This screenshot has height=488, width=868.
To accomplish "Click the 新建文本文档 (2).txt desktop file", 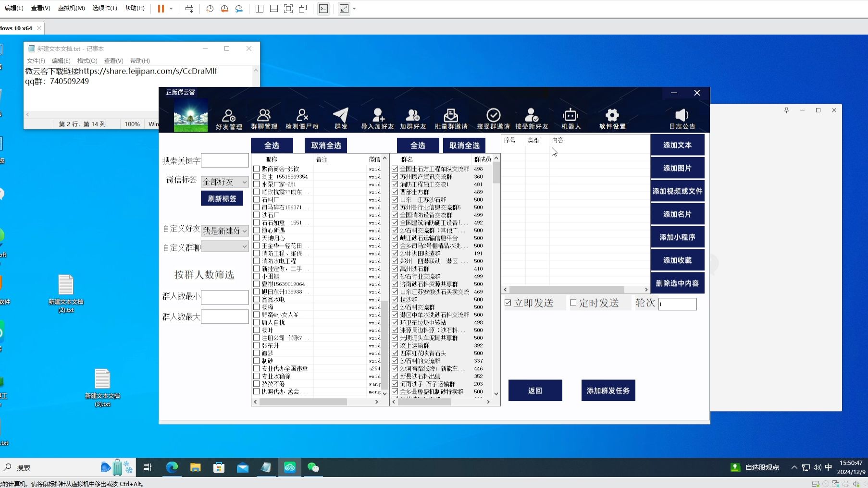I will pos(66,293).
